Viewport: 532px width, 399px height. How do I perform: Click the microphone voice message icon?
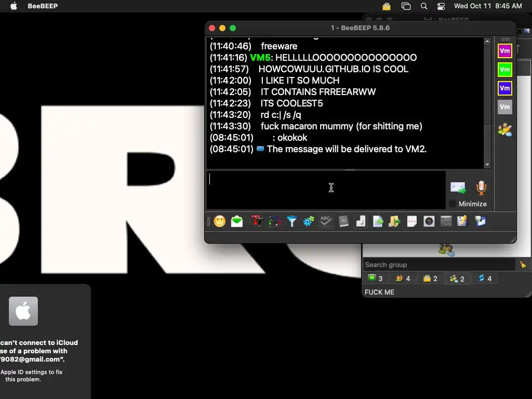pyautogui.click(x=481, y=188)
